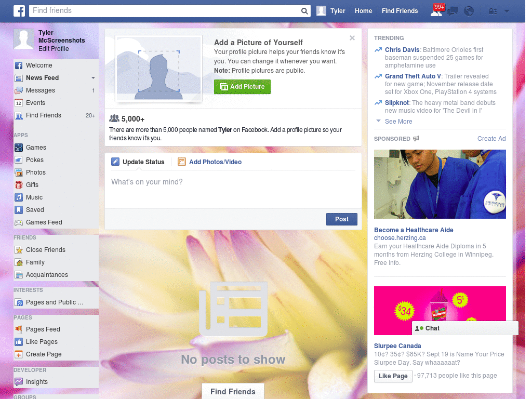The height and width of the screenshot is (399, 532).
Task: Open Find Friends in top bar
Action: pos(400,11)
